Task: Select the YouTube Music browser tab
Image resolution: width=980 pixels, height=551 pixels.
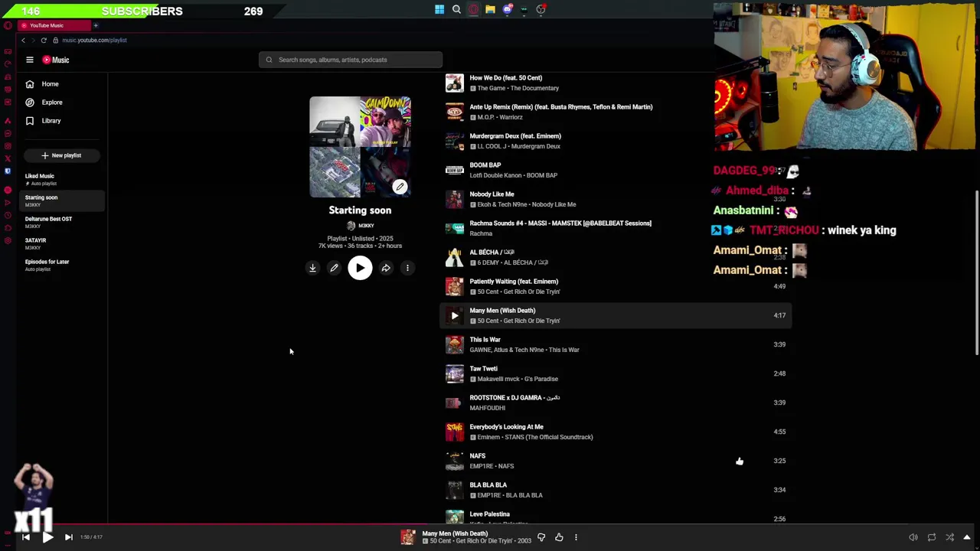Action: pyautogui.click(x=54, y=25)
